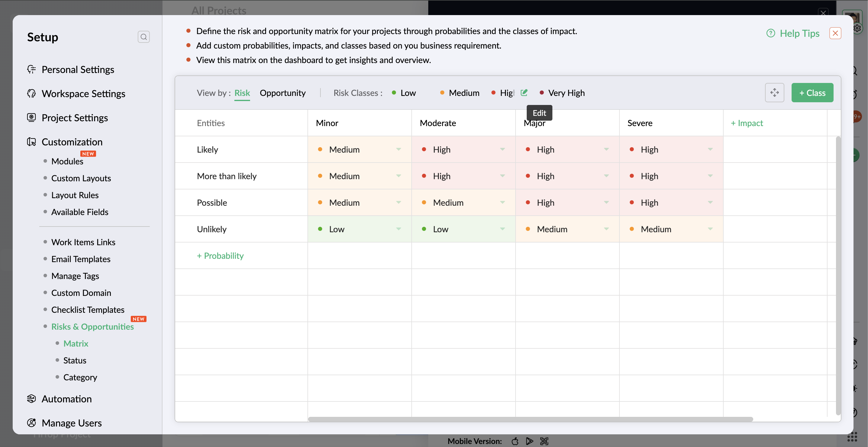Click the + Impact column link
The width and height of the screenshot is (868, 447).
tap(747, 123)
